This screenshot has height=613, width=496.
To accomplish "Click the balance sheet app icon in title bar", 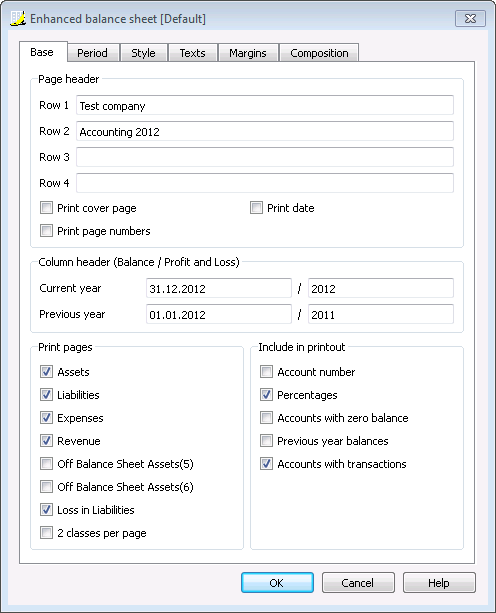I will (18, 18).
